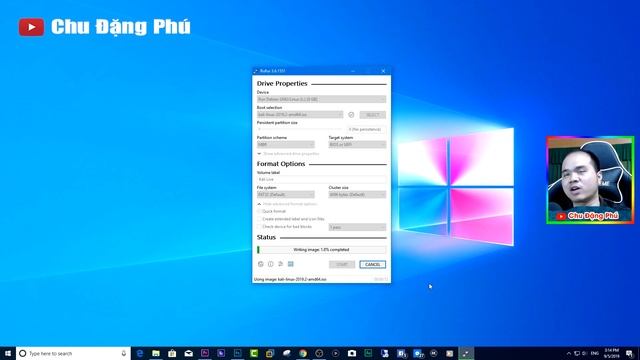
Task: Show hidden system tray icons
Action: tap(569, 353)
